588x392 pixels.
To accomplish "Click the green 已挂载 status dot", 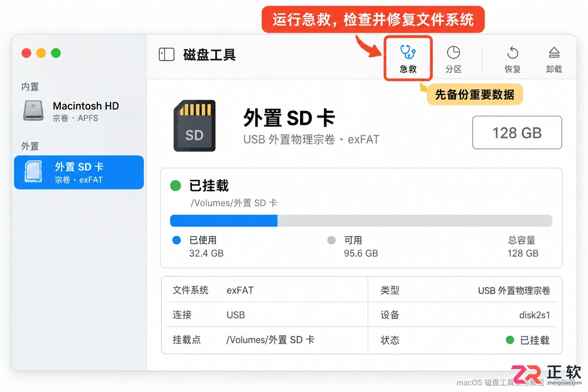I will coord(176,186).
